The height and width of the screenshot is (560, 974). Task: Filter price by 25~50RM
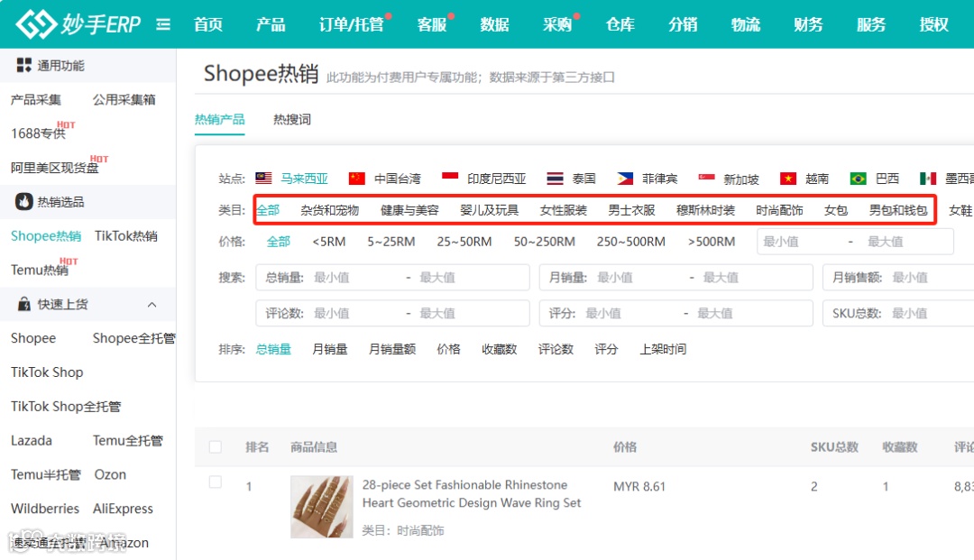464,242
